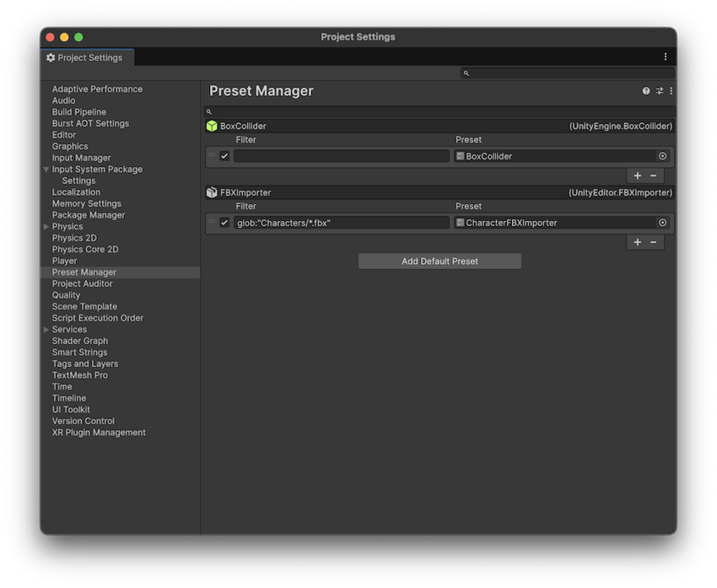Remove a preset entry under FBXImporter
This screenshot has height=588, width=717.
[654, 242]
